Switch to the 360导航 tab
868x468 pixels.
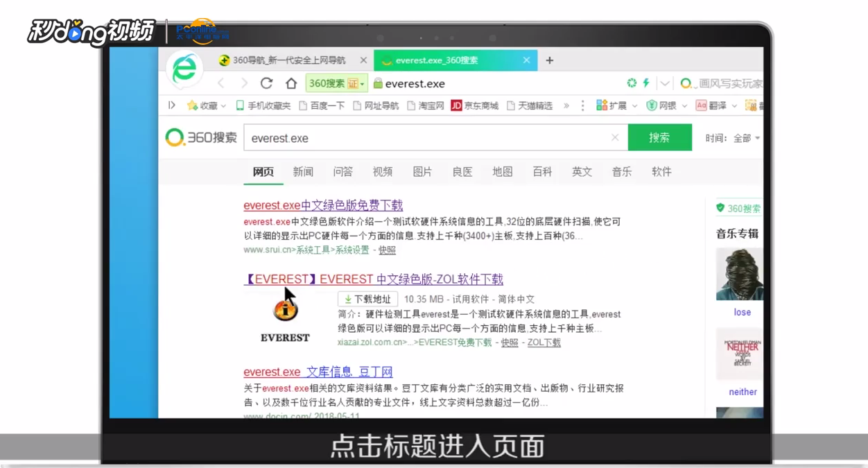[289, 60]
